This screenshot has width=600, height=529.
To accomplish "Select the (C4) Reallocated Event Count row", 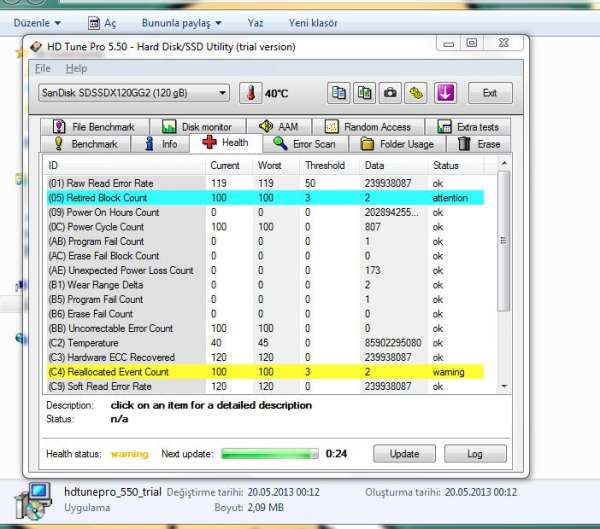I will (x=264, y=372).
